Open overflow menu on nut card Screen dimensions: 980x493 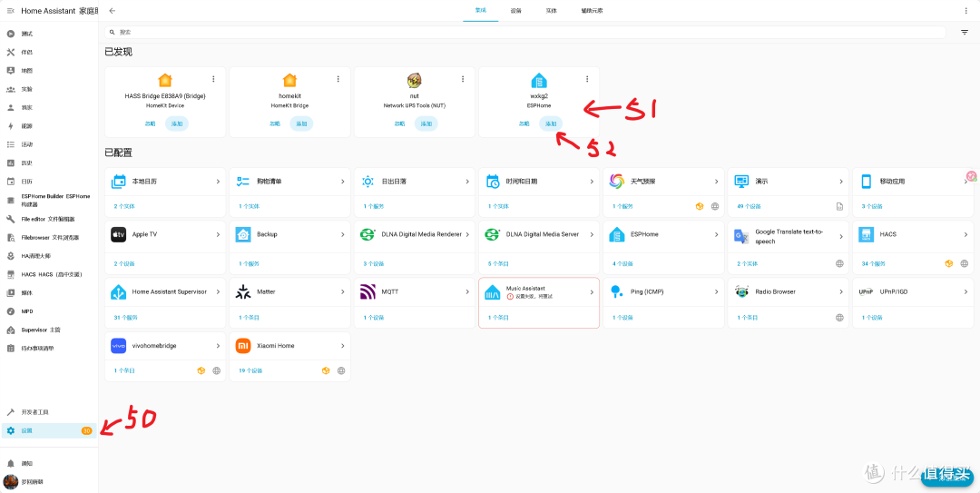point(463,79)
